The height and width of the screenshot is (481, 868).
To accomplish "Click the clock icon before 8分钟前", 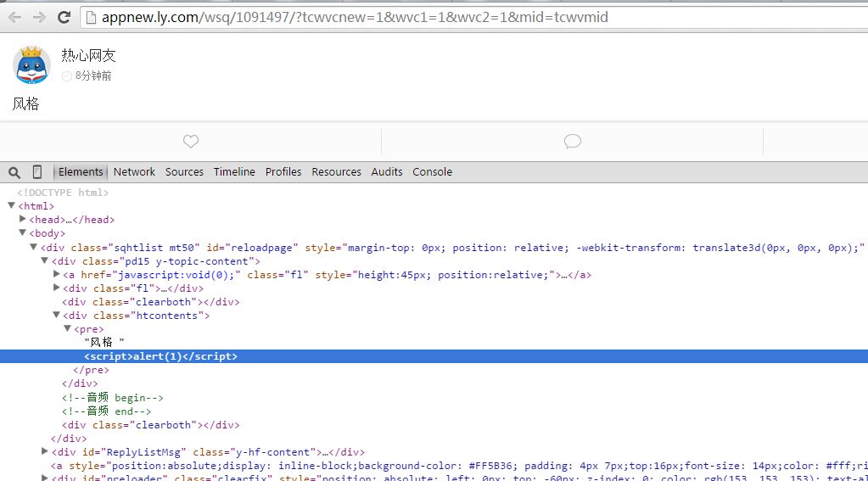I will pos(67,76).
